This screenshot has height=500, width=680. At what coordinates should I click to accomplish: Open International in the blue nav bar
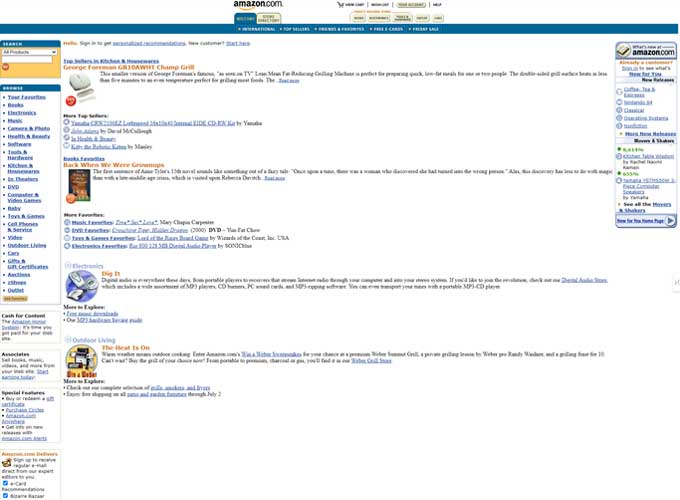pos(257,29)
